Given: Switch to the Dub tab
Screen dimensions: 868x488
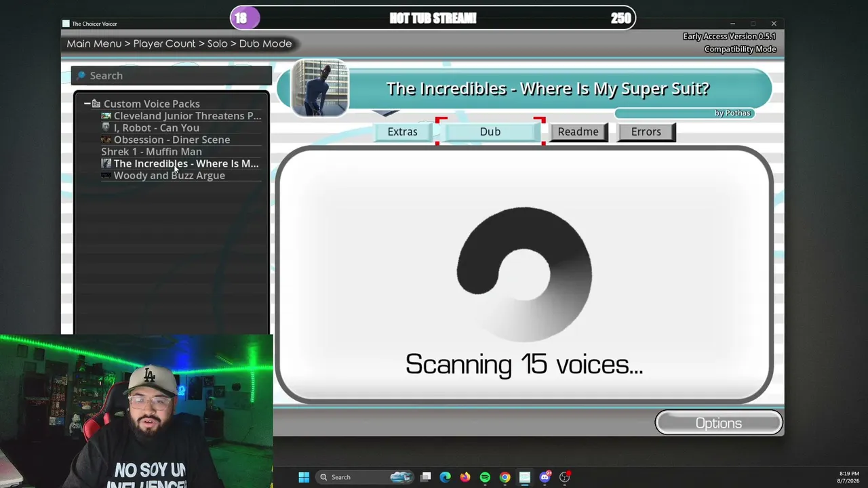Looking at the screenshot, I should (490, 131).
